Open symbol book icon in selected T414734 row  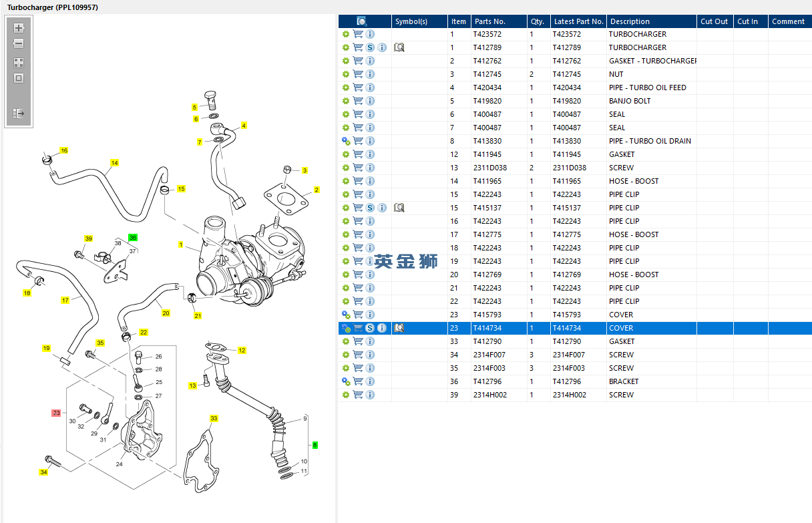click(399, 328)
